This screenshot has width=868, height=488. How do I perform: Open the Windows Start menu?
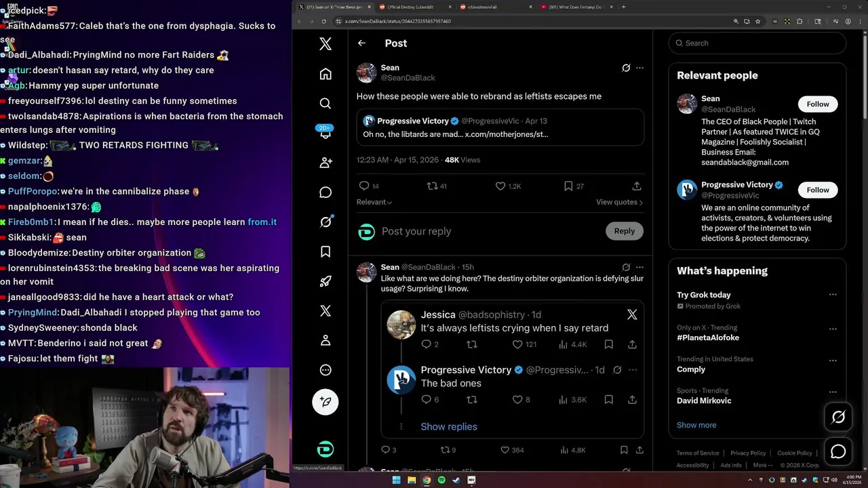(x=396, y=480)
